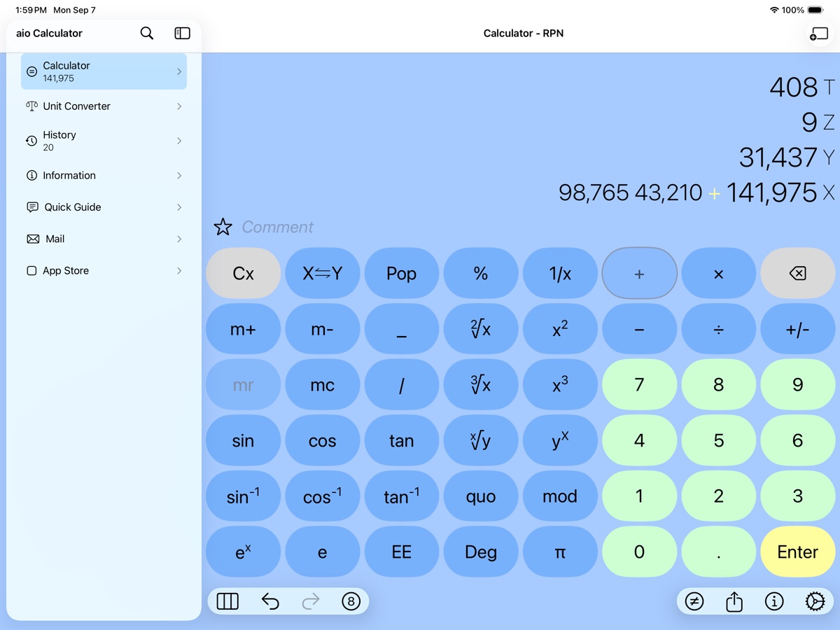Viewport: 840px width, 630px height.
Task: Share the result with share icon
Action: [x=734, y=601]
